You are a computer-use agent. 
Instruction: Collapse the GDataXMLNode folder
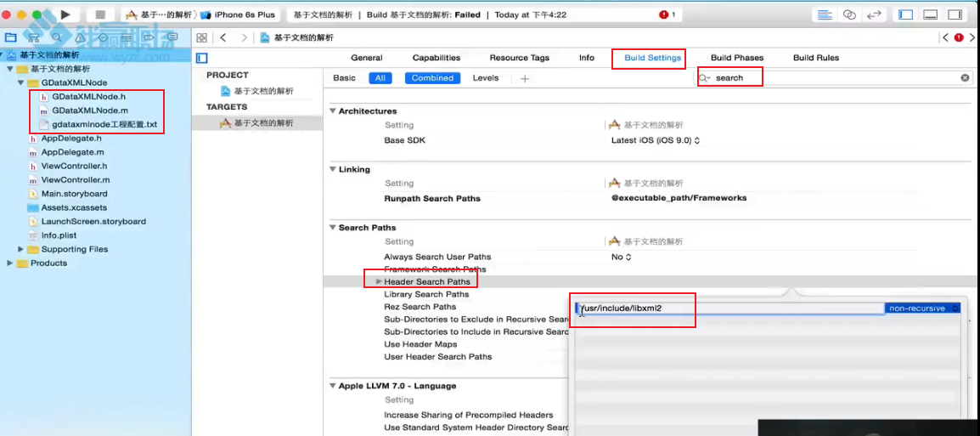(20, 82)
